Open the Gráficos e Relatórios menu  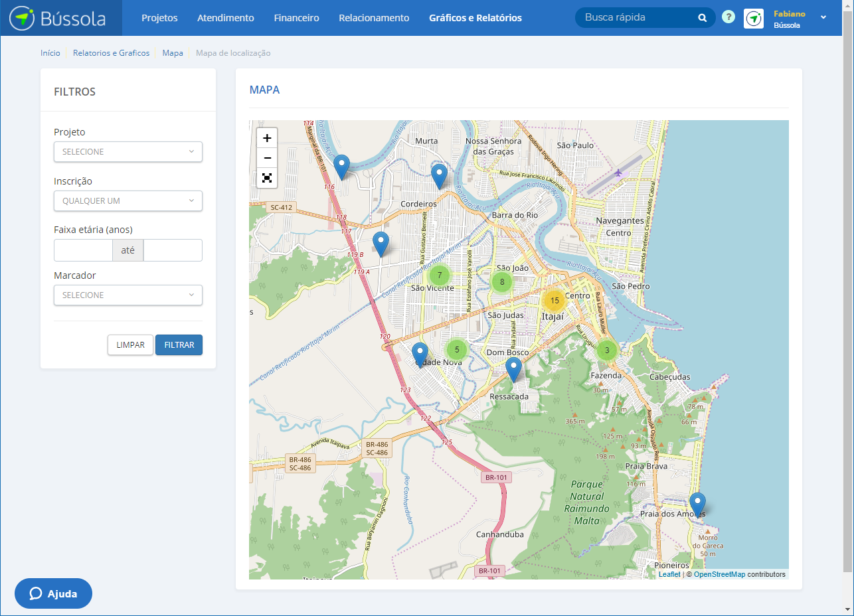pos(475,18)
